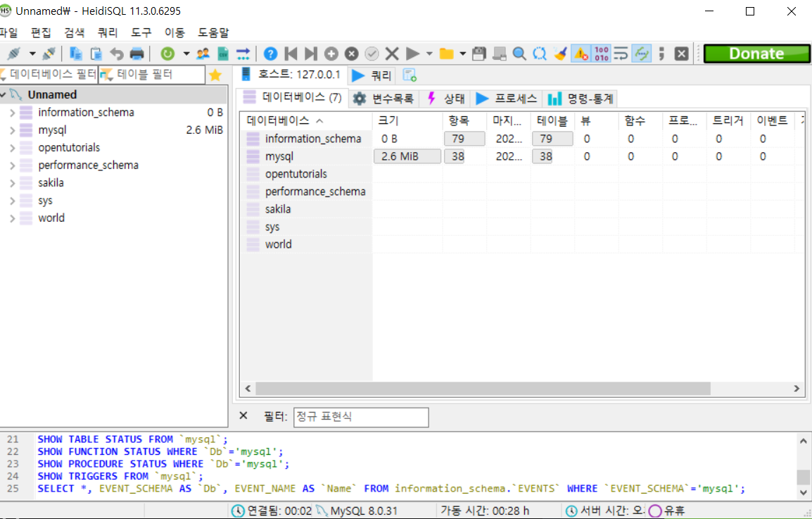Open the 도움말 menu
Viewport: 812px width, 519px height.
pyautogui.click(x=213, y=32)
